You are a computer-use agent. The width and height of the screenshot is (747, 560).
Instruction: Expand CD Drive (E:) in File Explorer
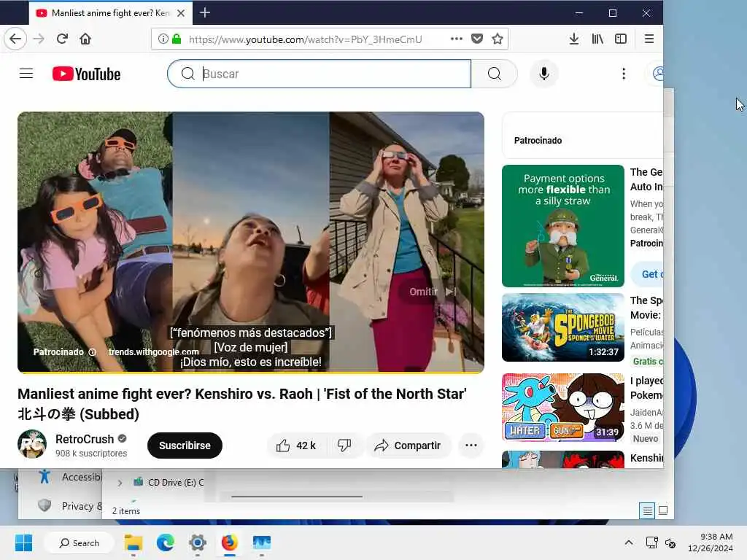point(120,483)
